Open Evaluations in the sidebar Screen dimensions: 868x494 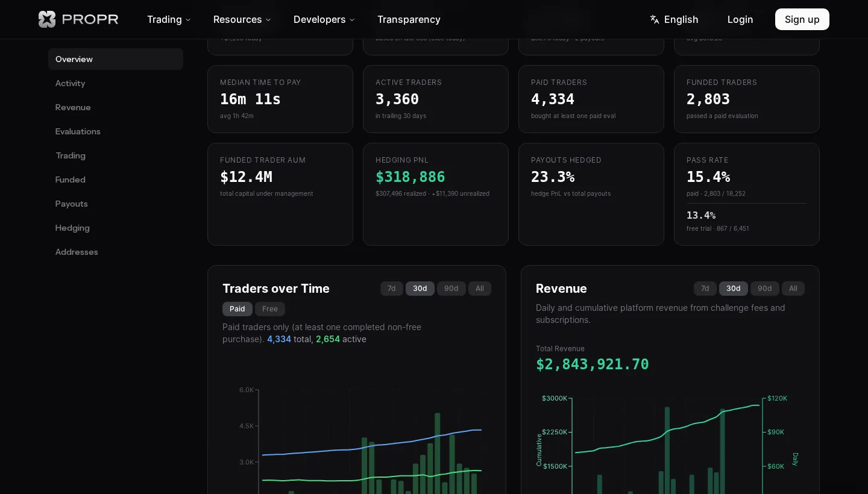click(x=116, y=131)
